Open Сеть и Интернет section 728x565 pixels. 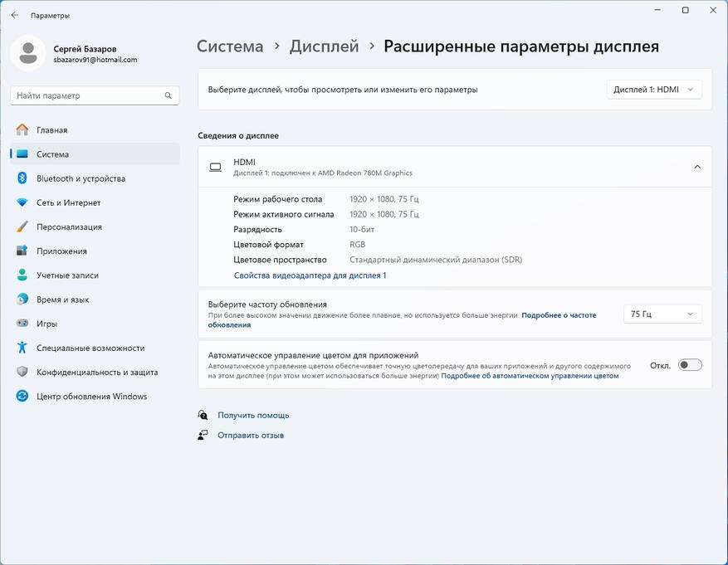[x=95, y=202]
